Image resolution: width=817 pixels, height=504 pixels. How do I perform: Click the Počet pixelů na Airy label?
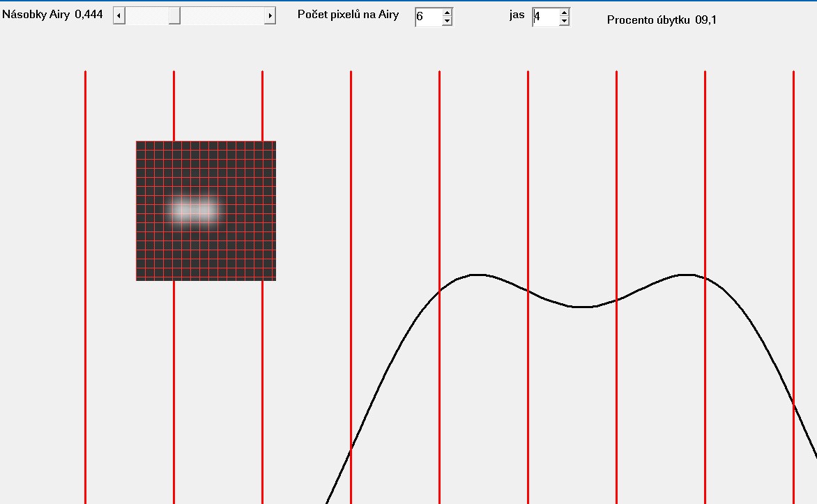[348, 14]
